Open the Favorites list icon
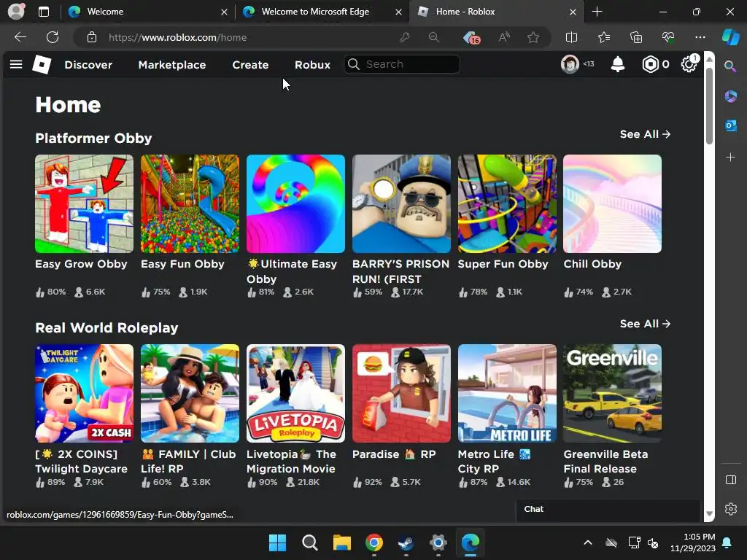 603,37
